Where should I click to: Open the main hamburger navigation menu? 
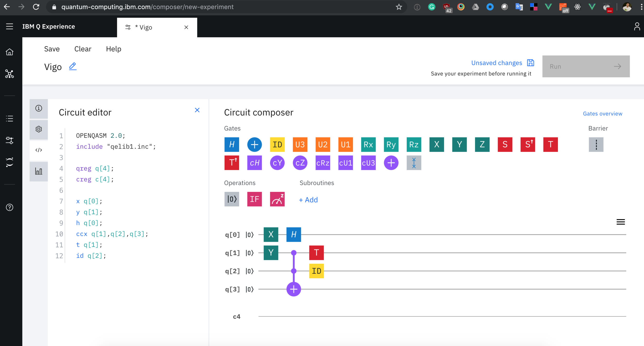(x=10, y=26)
